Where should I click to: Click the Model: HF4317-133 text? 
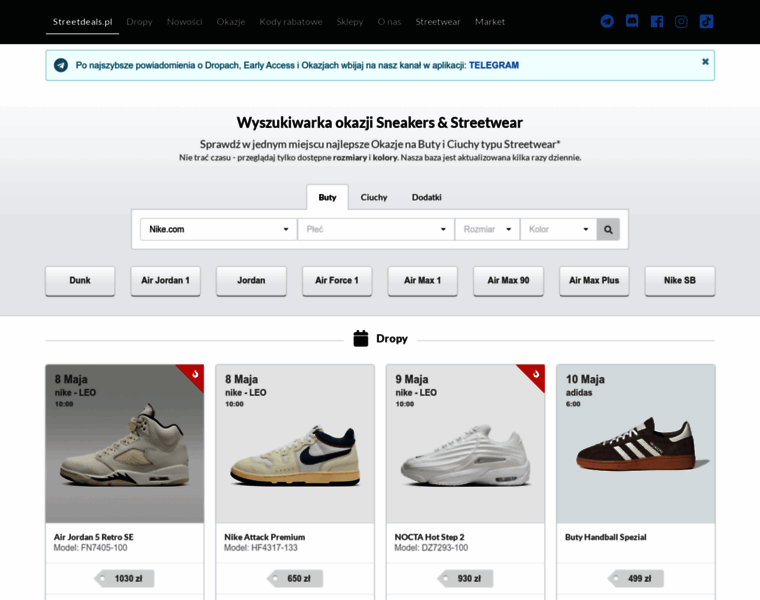(261, 548)
